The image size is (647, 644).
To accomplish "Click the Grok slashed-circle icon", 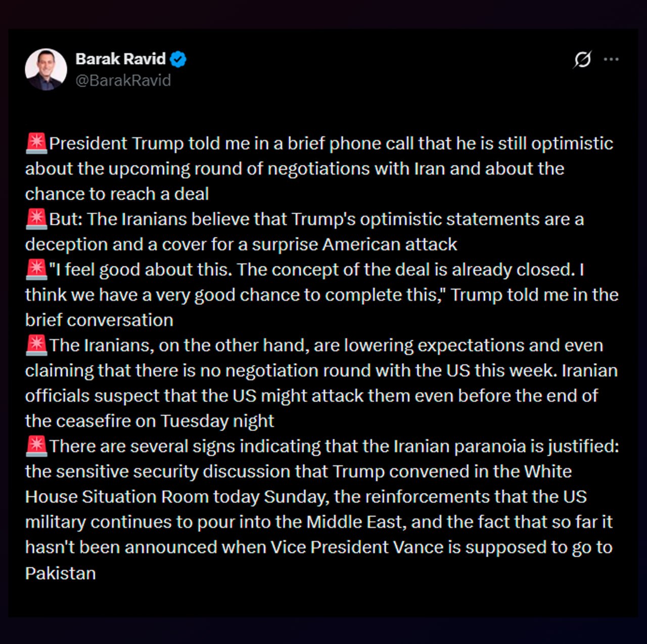I will coord(582,60).
